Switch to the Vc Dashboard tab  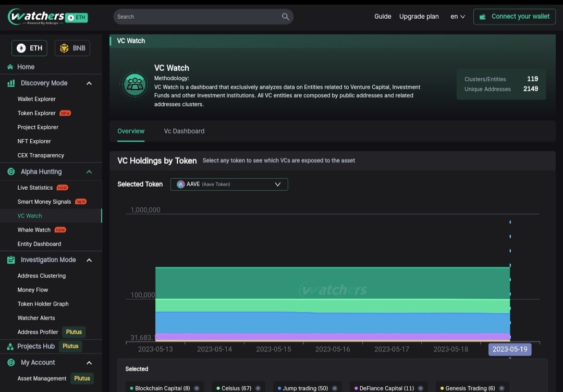click(x=184, y=131)
